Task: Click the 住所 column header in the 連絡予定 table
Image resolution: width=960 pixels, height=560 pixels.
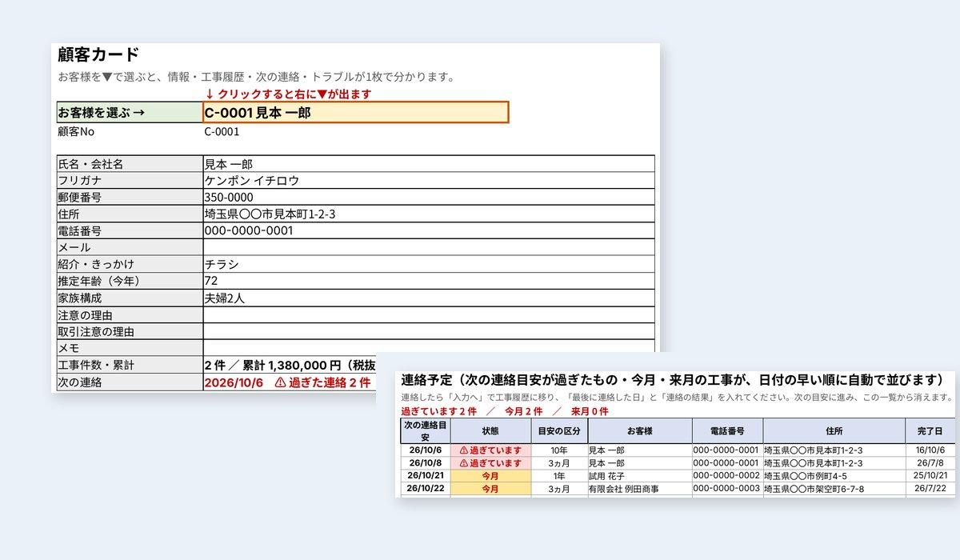Action: (x=834, y=430)
